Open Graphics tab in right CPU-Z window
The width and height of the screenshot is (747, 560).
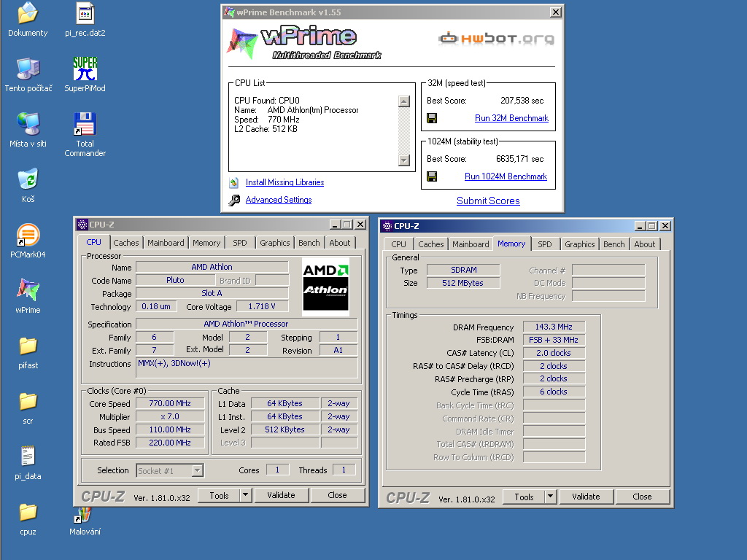click(579, 244)
